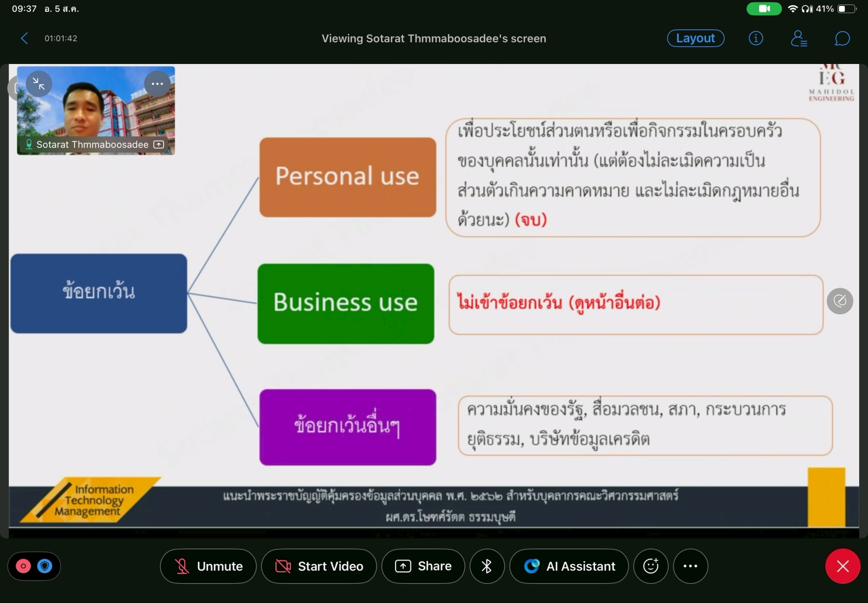The width and height of the screenshot is (868, 603).
Task: Open the chat bubble icon
Action: click(842, 39)
